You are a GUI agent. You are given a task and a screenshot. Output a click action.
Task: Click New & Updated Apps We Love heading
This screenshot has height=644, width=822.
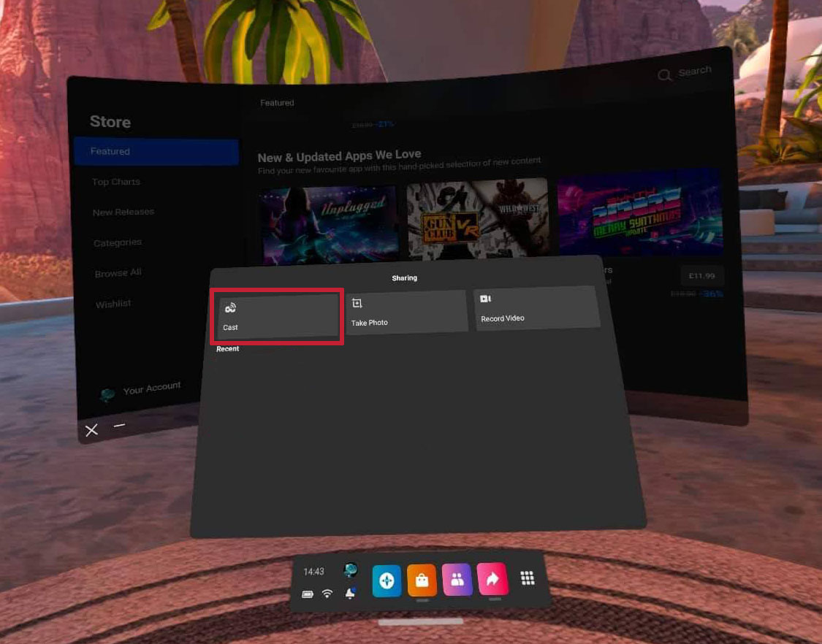339,157
